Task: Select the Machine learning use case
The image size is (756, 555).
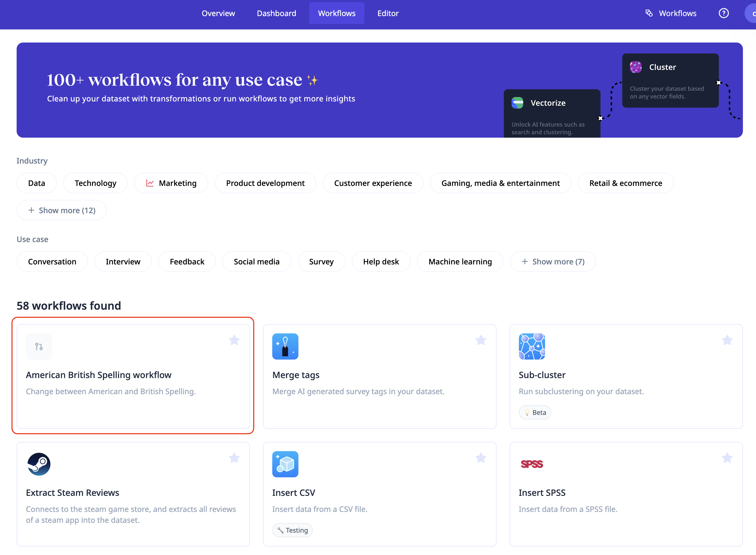Action: pos(460,261)
